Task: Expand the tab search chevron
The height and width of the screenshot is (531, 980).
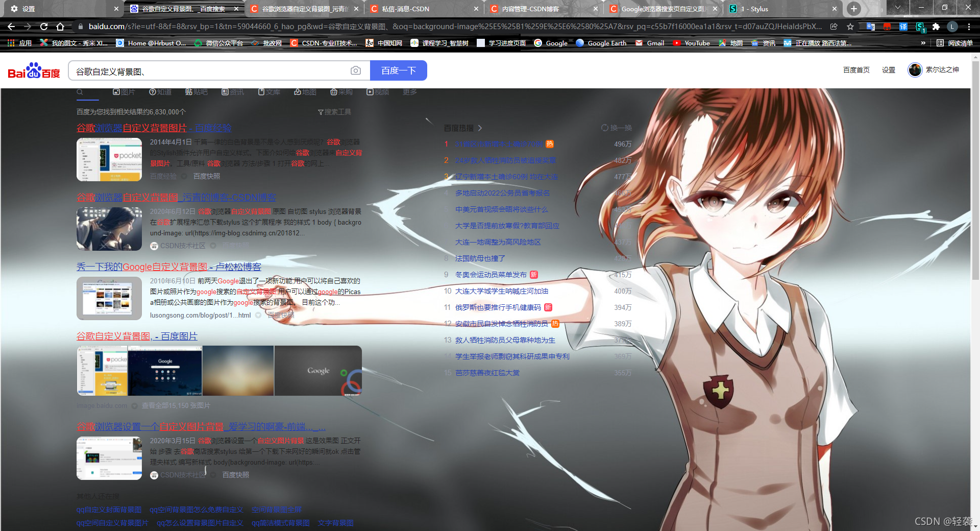Action: coord(898,8)
